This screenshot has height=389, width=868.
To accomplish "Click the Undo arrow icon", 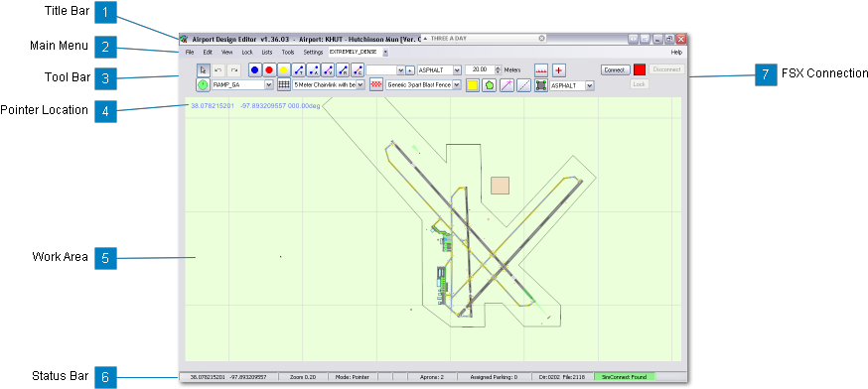I will click(218, 70).
